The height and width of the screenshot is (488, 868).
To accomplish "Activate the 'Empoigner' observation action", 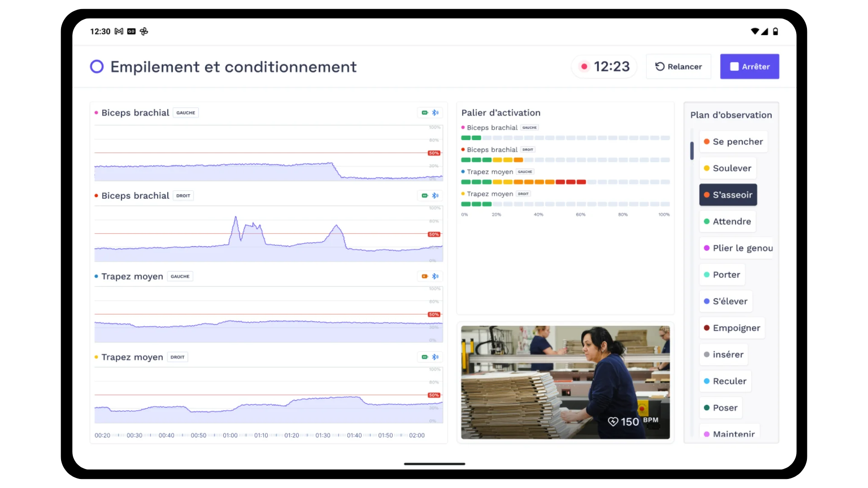I will pyautogui.click(x=731, y=328).
